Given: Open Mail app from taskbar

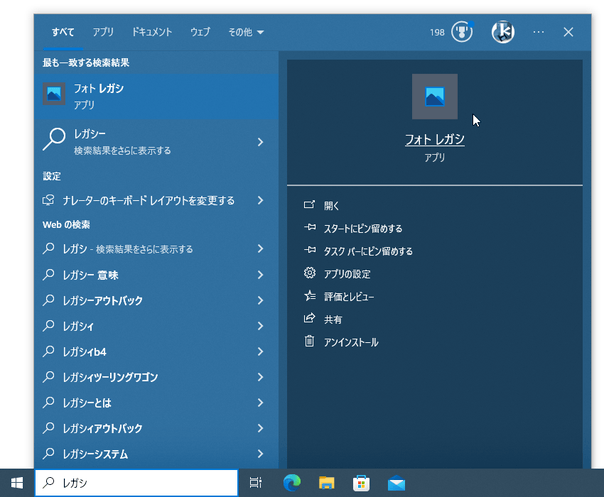Looking at the screenshot, I should click(x=396, y=483).
